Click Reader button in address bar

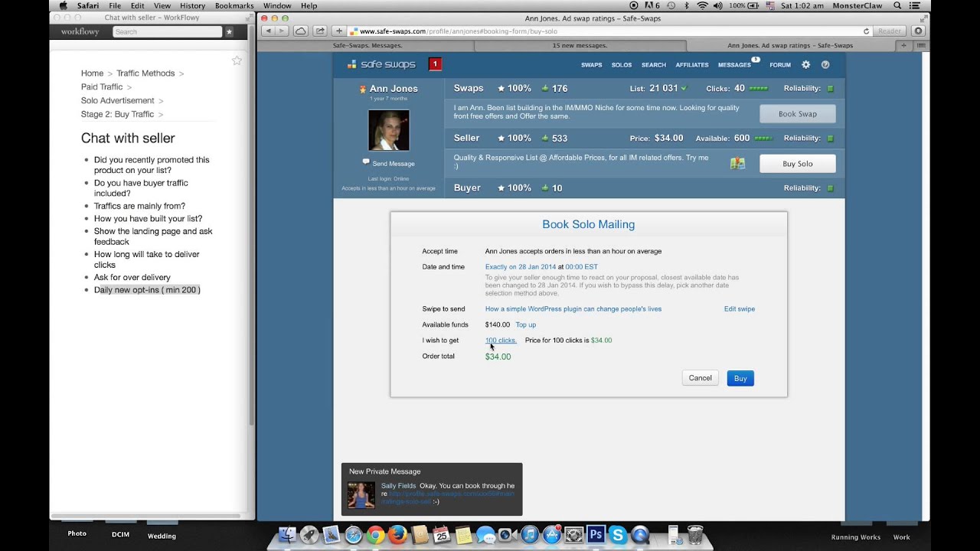pos(889,31)
